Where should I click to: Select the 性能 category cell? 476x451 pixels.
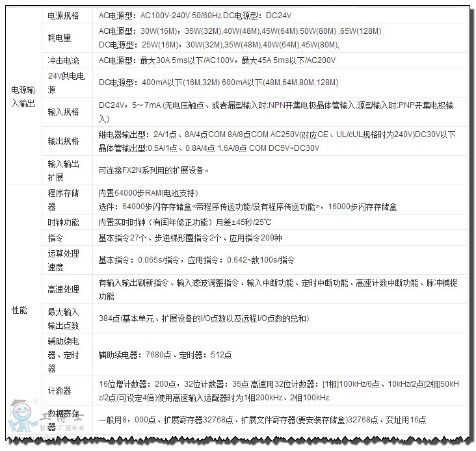point(19,311)
